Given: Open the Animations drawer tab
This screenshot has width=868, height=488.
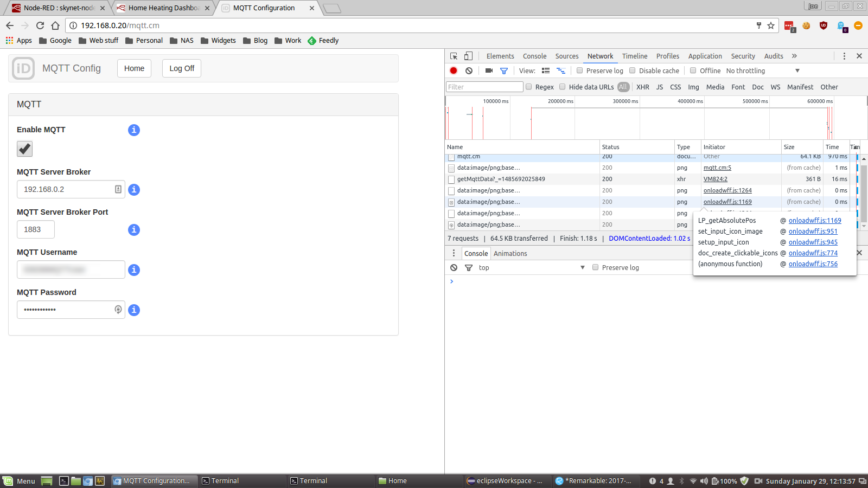Looking at the screenshot, I should tap(510, 253).
